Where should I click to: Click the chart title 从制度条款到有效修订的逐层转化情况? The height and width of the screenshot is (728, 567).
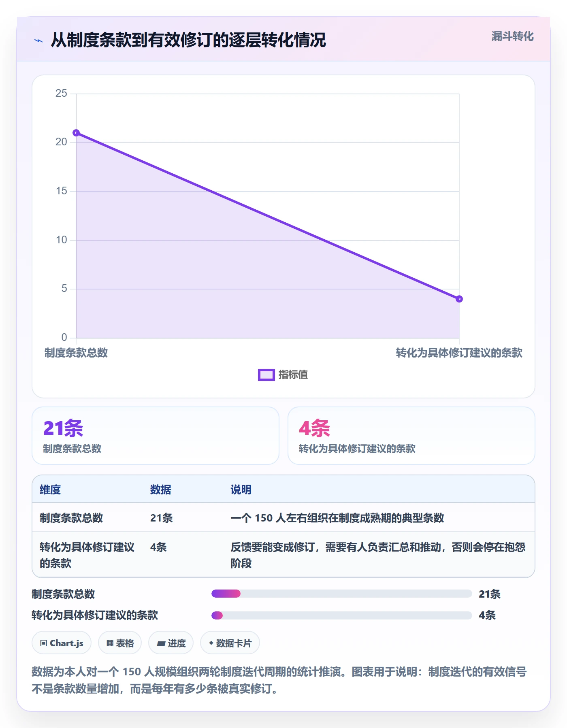click(188, 40)
